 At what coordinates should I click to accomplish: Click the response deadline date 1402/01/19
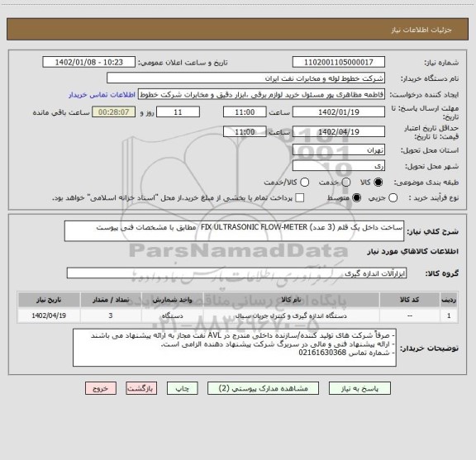tap(339, 112)
